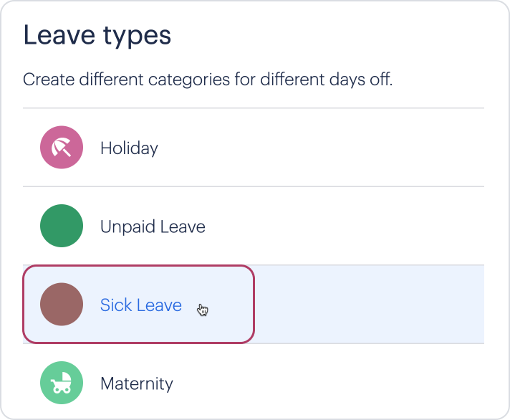
Task: Click the green stroller Maternity icon
Action: click(62, 383)
